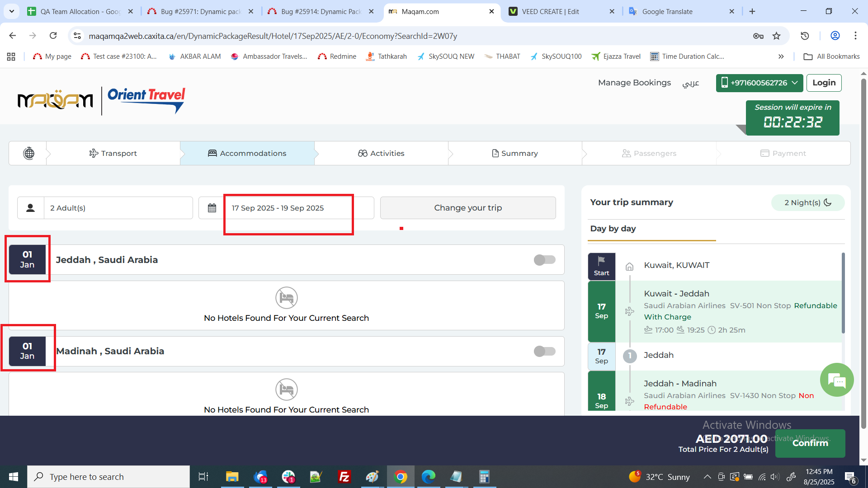Image resolution: width=868 pixels, height=488 pixels.
Task: Switch to the Transport step tab
Action: 113,153
